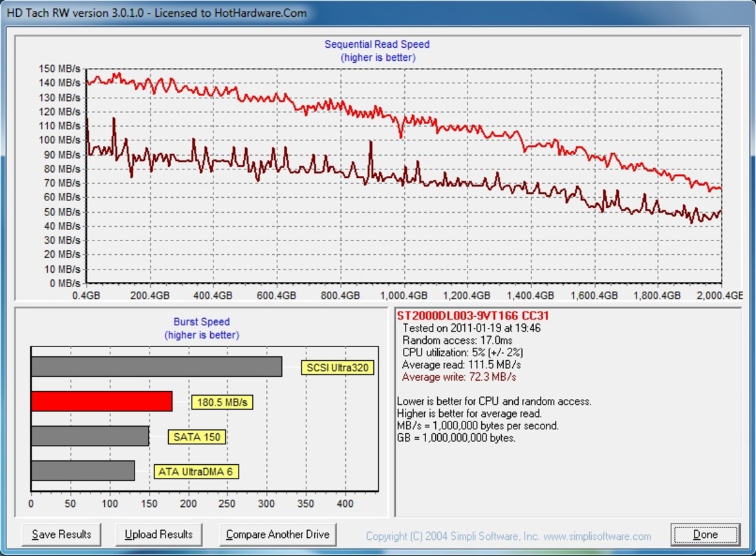Click the HD Tach RW window title
Image resolution: width=756 pixels, height=556 pixels.
click(x=157, y=13)
